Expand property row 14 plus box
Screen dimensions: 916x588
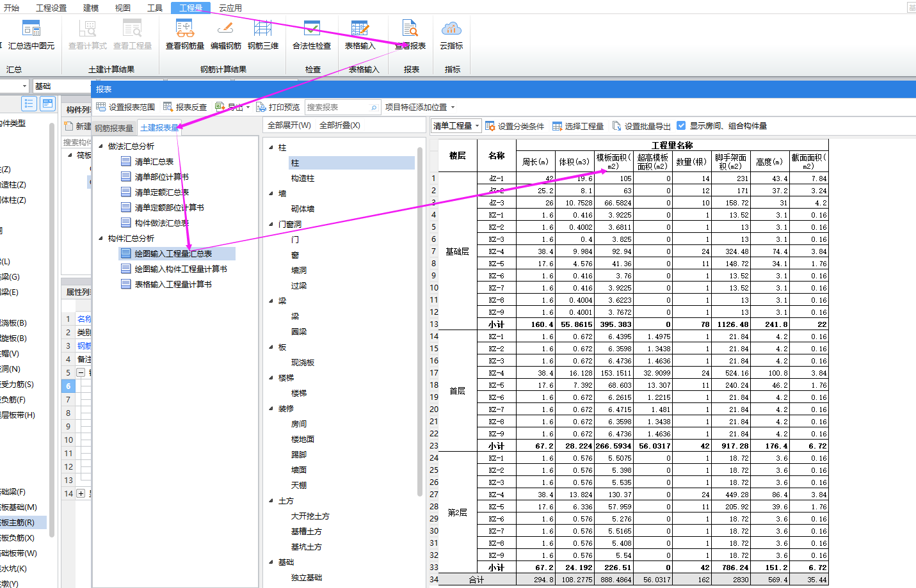click(81, 493)
